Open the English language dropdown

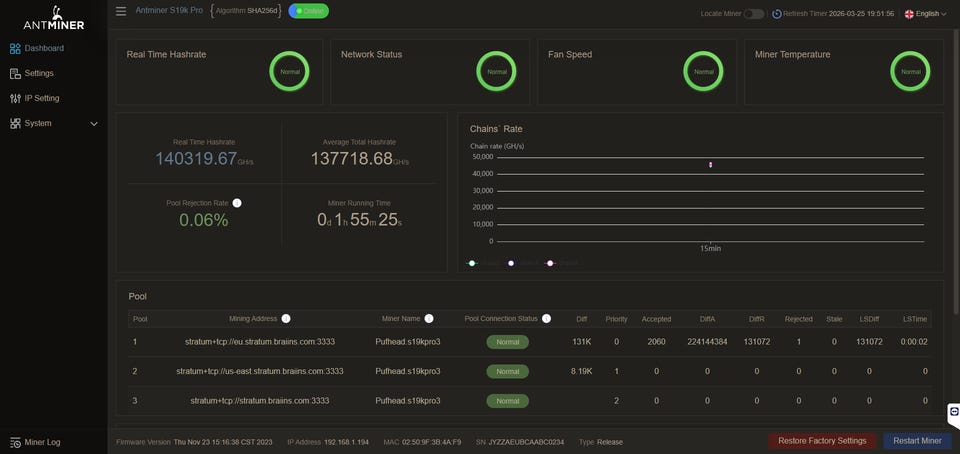coord(925,14)
